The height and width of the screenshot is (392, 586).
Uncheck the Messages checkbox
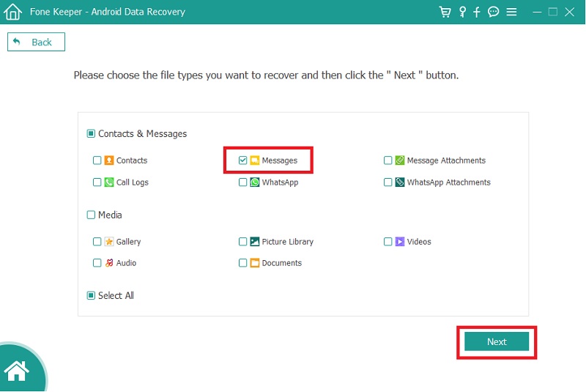[243, 160]
